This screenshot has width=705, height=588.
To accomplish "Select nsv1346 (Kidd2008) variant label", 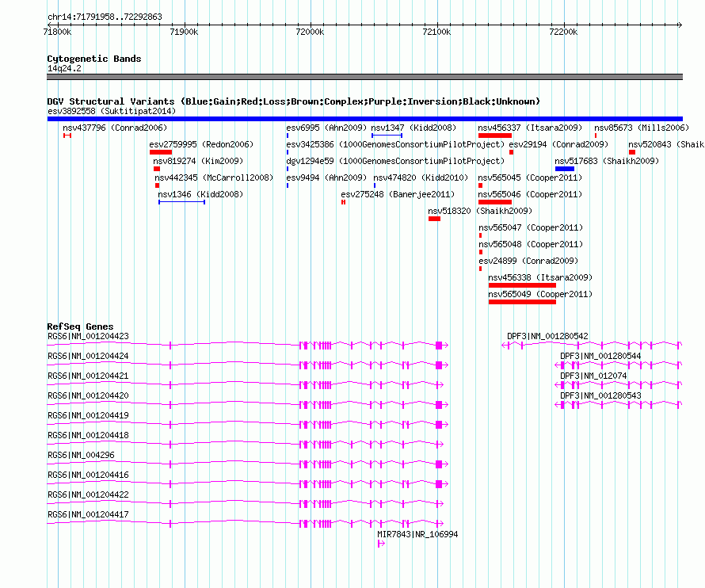I will pyautogui.click(x=200, y=194).
